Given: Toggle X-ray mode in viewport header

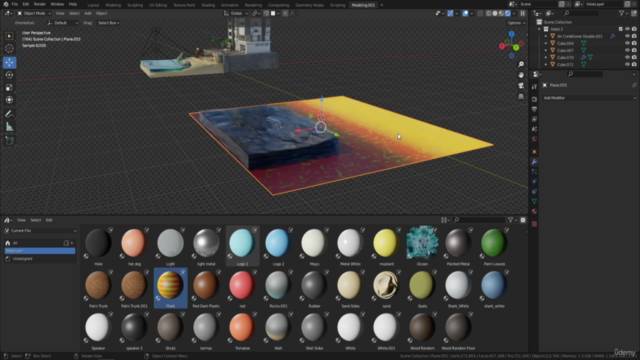Looking at the screenshot, I should 480,13.
